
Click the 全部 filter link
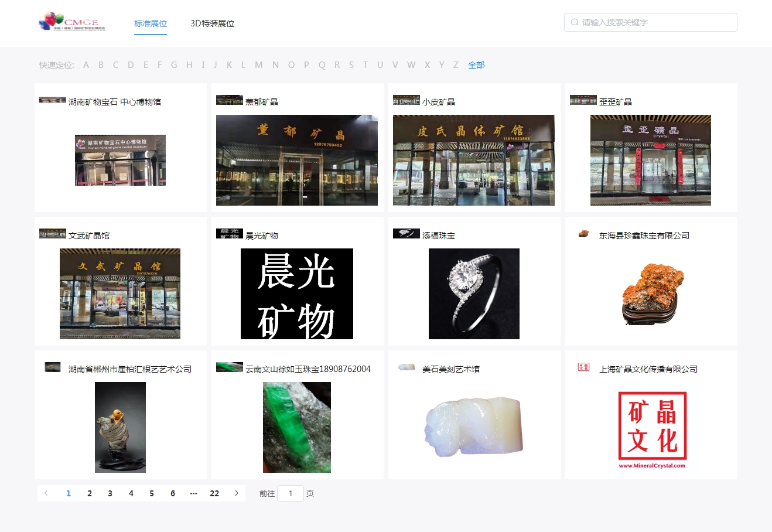(x=476, y=64)
